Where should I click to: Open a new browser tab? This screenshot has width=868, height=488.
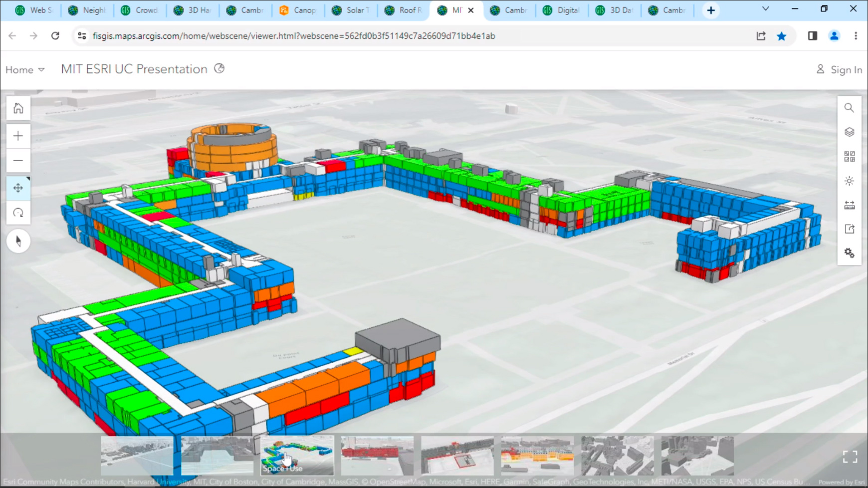click(x=711, y=10)
